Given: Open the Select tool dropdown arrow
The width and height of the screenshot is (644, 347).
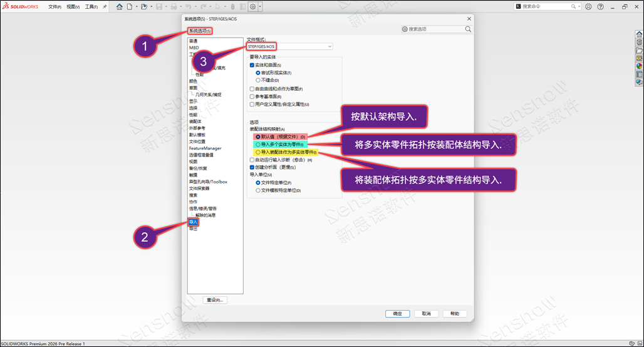Looking at the screenshot, I should tap(225, 6).
